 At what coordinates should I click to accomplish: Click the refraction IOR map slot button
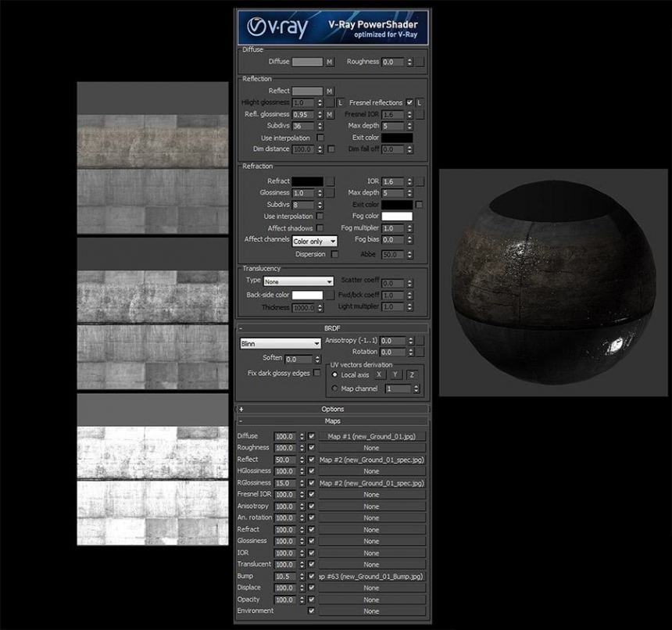click(x=420, y=181)
